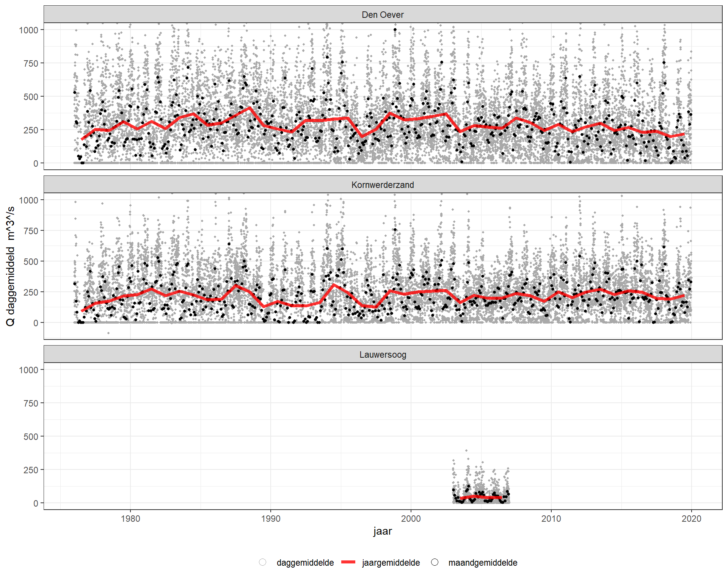Click the 750 tick in Kornwerderzand panel
This screenshot has height=582, width=728.
coord(31,231)
